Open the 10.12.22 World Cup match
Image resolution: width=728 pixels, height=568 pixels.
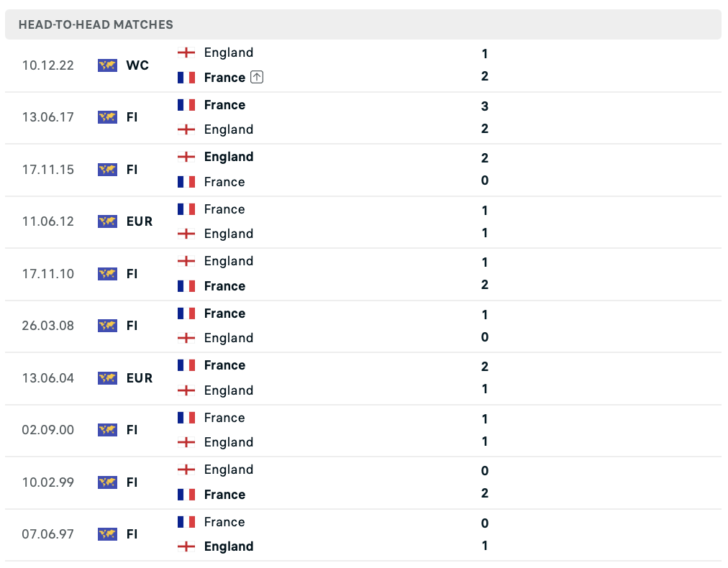coord(363,65)
